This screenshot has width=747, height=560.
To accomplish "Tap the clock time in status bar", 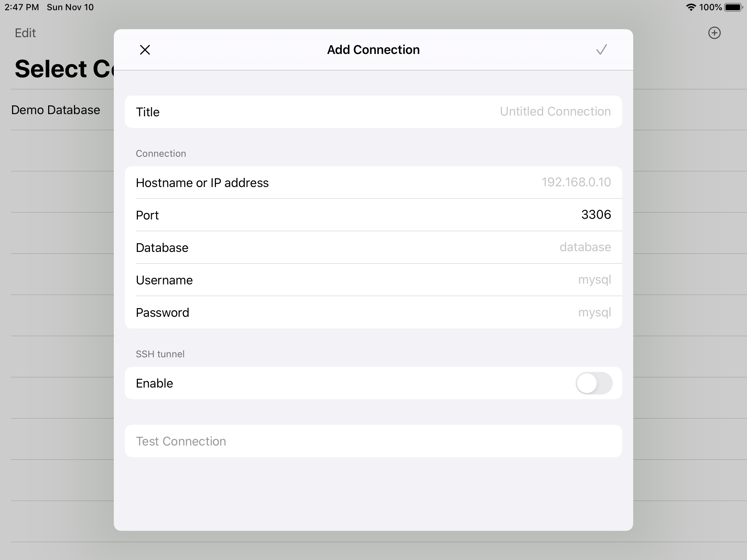I will pyautogui.click(x=22, y=7).
